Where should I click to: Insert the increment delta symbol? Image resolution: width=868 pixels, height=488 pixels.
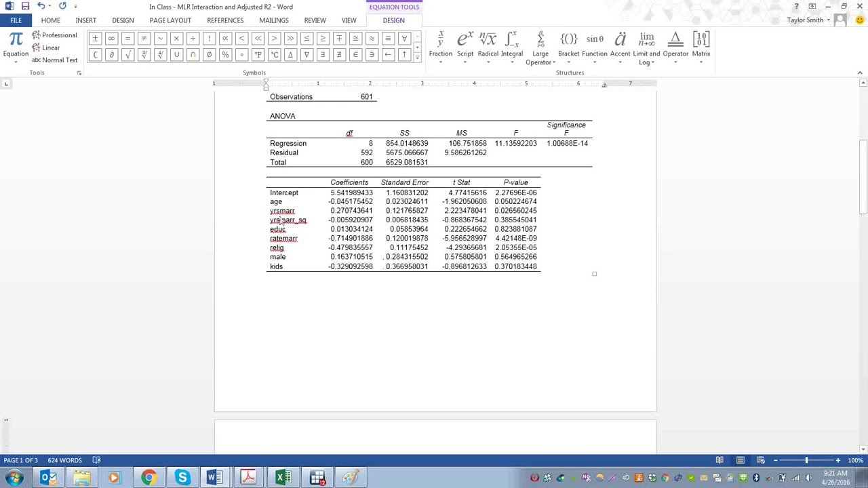click(290, 55)
